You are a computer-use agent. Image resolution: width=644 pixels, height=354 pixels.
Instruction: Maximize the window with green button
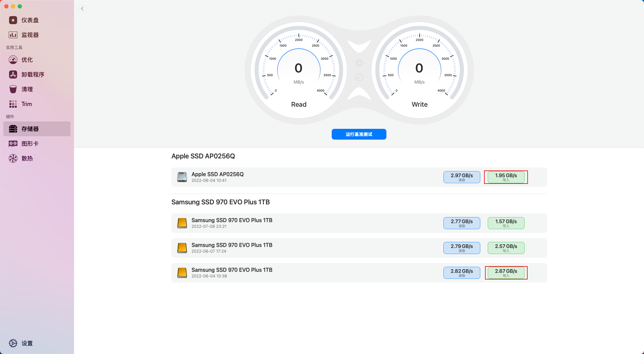[x=20, y=6]
